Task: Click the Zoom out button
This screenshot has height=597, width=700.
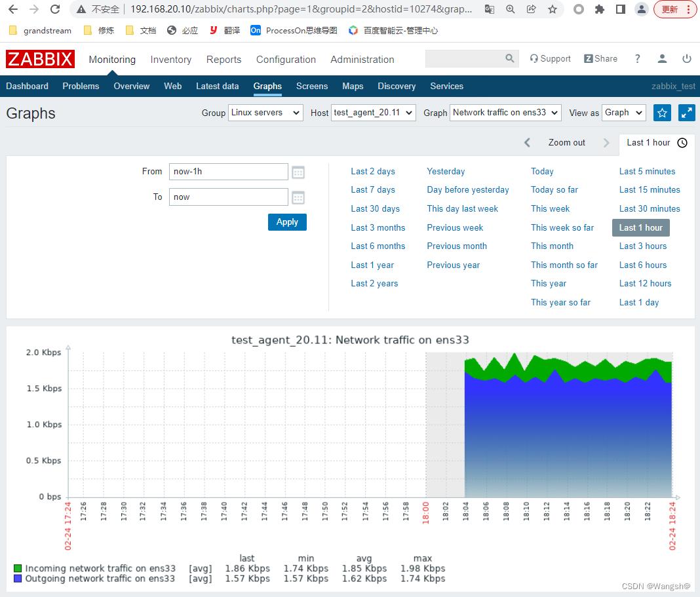Action: point(566,143)
